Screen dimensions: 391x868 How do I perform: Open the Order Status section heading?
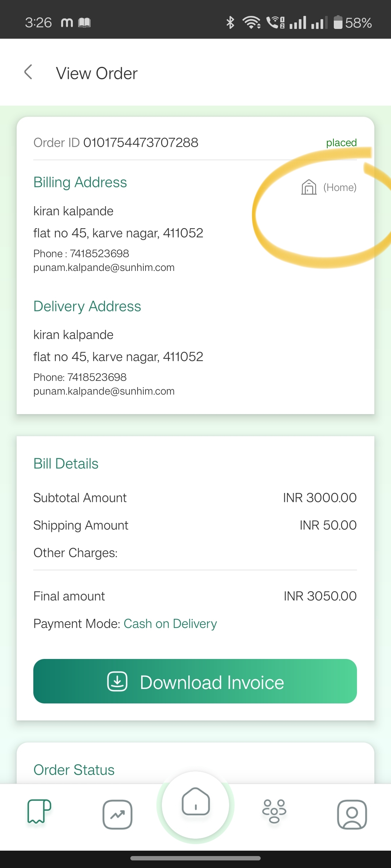pyautogui.click(x=74, y=770)
